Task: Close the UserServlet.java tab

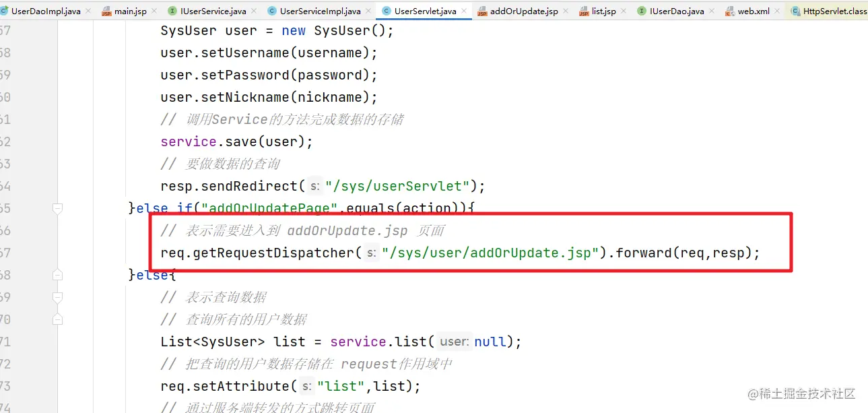Action: (x=464, y=11)
